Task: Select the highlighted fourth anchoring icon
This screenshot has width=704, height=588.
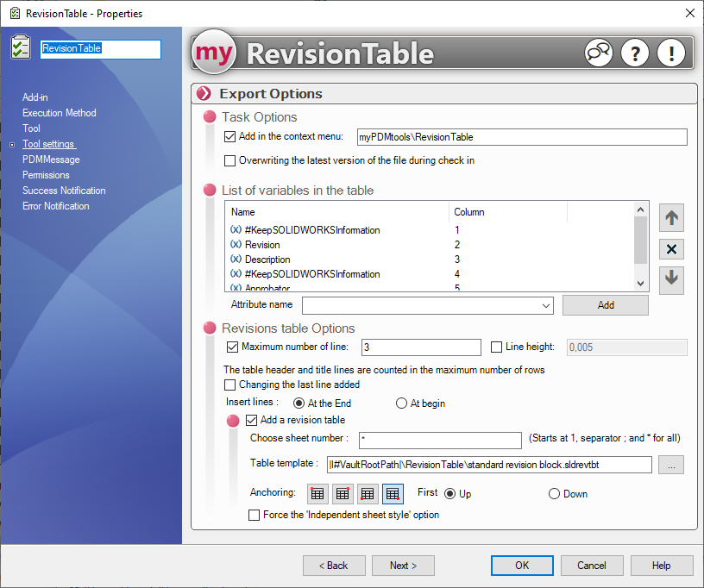Action: point(393,494)
